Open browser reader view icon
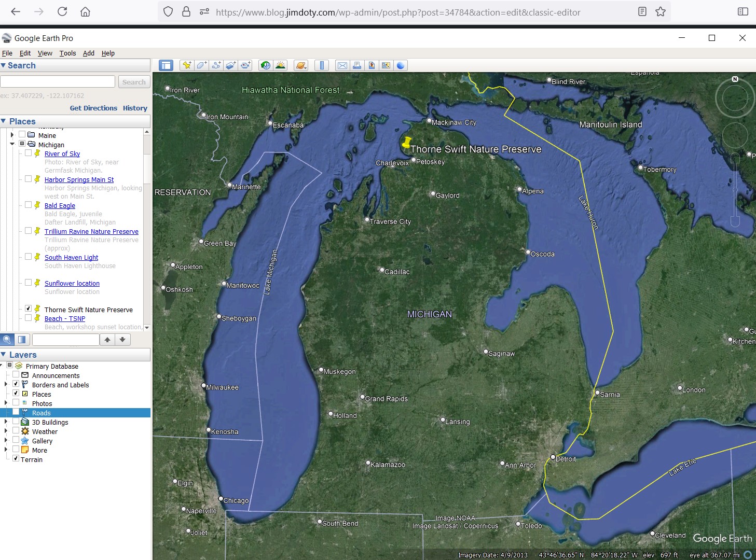 click(x=642, y=11)
